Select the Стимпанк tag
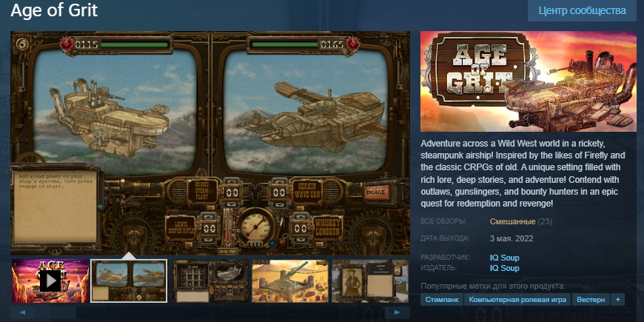 [442, 299]
